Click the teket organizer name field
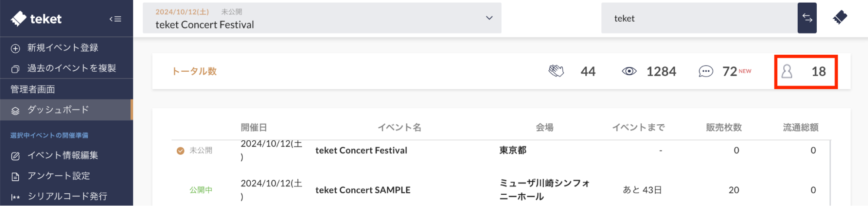Screen dimensions: 868x206 [699, 18]
